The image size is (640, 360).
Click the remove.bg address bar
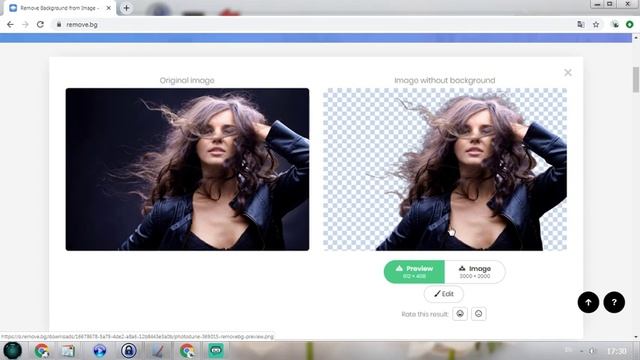point(314,24)
